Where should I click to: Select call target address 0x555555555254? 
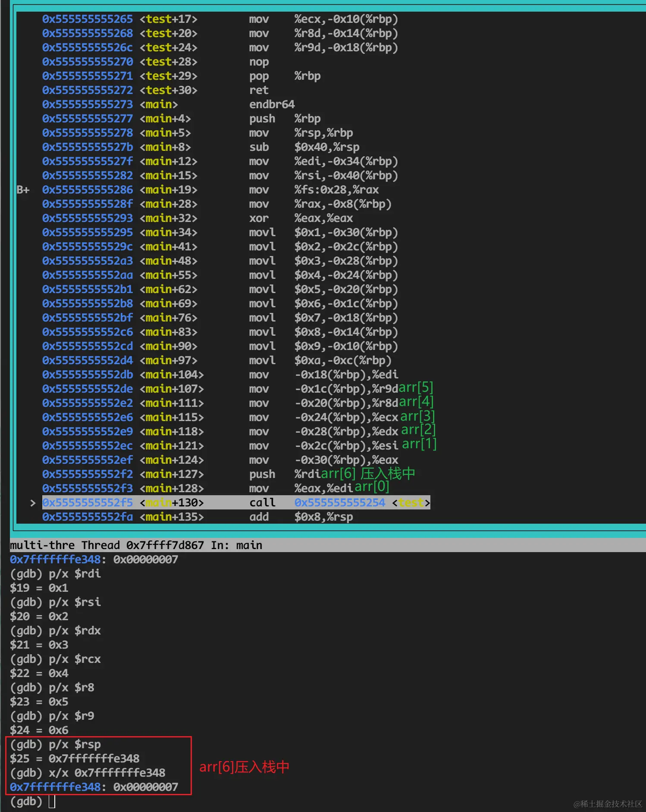point(340,503)
